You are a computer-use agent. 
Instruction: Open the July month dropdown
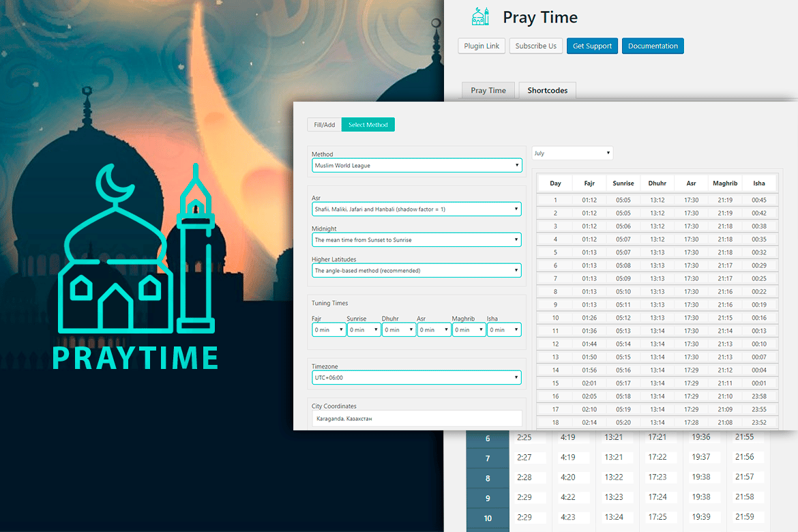[572, 153]
